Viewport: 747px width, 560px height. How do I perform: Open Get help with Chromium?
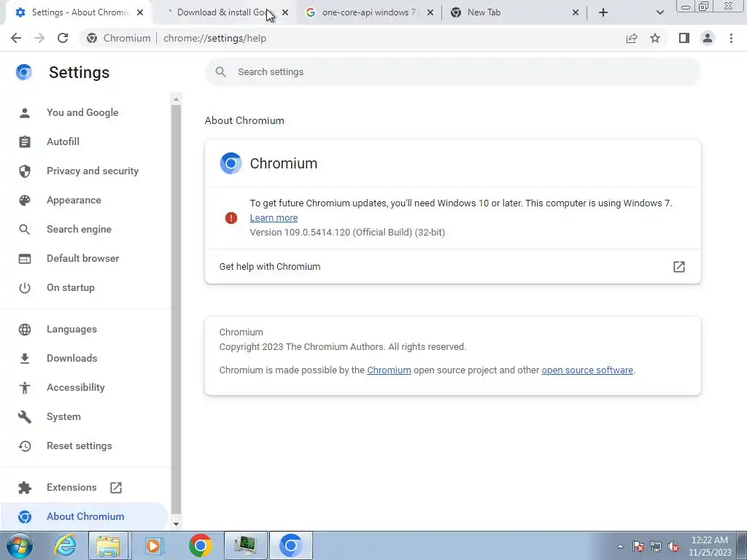452,267
